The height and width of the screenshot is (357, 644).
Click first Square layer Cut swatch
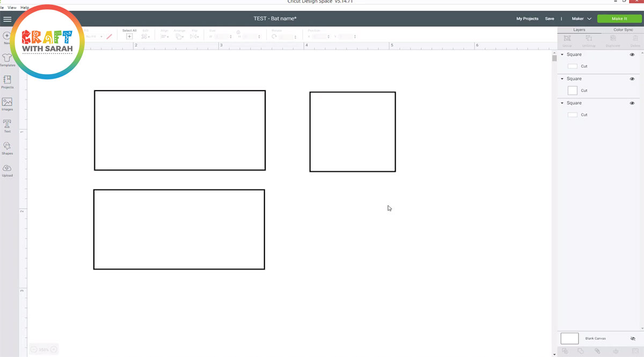point(573,66)
